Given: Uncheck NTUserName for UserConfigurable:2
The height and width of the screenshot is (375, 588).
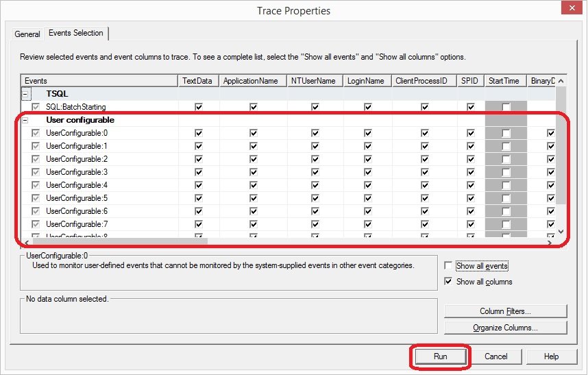Looking at the screenshot, I should click(315, 159).
